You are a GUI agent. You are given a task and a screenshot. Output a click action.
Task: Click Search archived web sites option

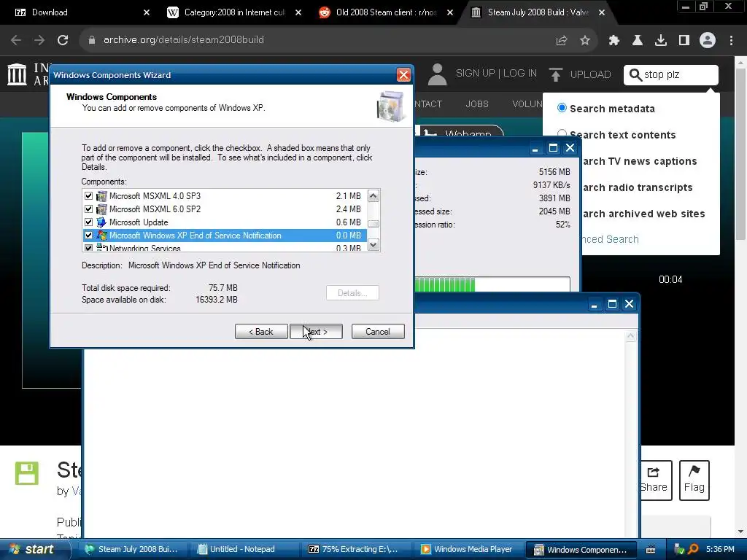(x=643, y=214)
